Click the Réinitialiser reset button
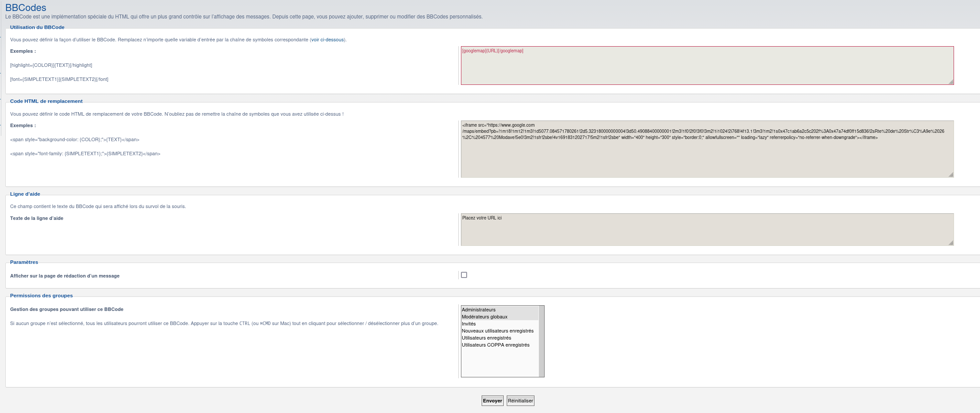 [x=520, y=401]
